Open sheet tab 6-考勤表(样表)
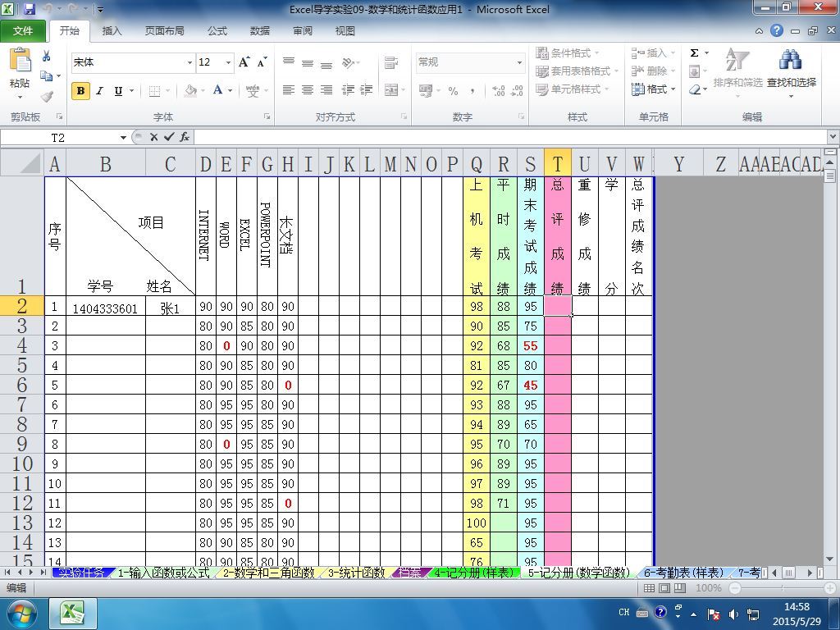This screenshot has height=630, width=840. 683,573
